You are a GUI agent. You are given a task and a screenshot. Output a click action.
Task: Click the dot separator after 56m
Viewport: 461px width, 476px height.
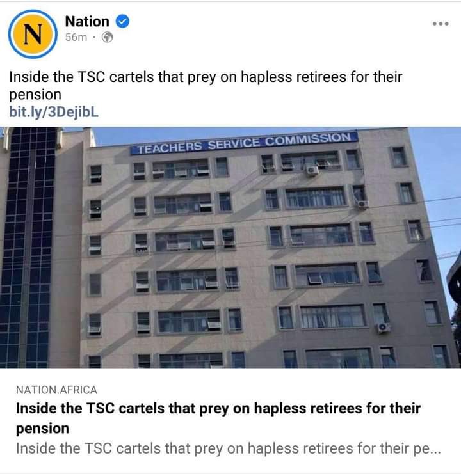pyautogui.click(x=94, y=37)
